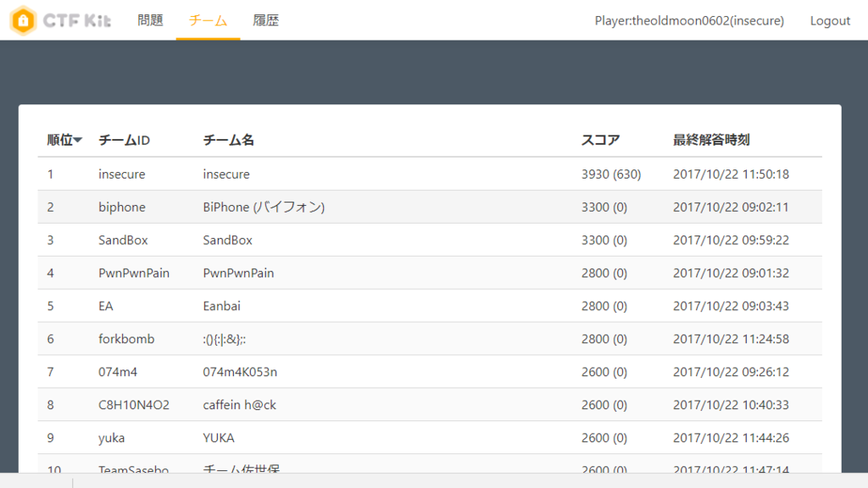
Task: Click team ID 'yuka'
Action: pyautogui.click(x=111, y=438)
